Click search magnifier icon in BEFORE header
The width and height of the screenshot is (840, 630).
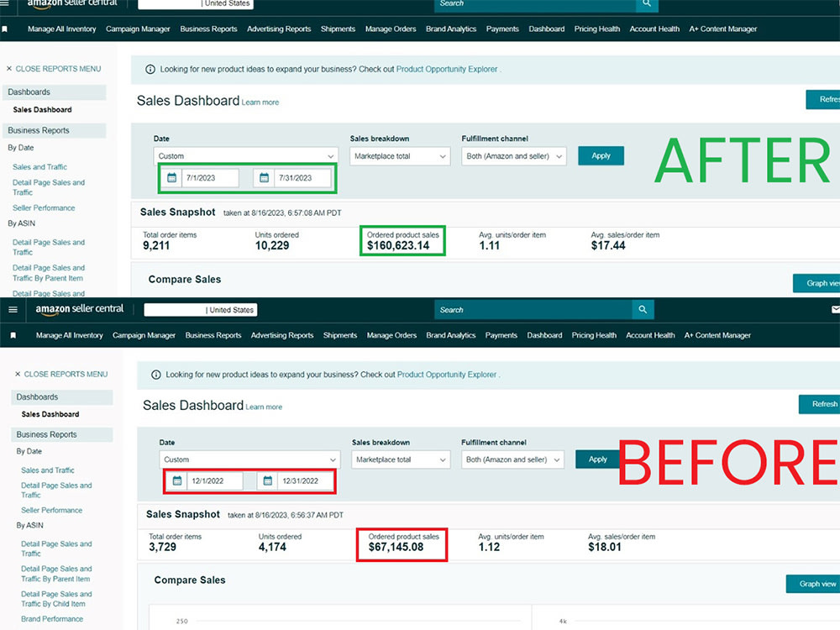pos(643,310)
